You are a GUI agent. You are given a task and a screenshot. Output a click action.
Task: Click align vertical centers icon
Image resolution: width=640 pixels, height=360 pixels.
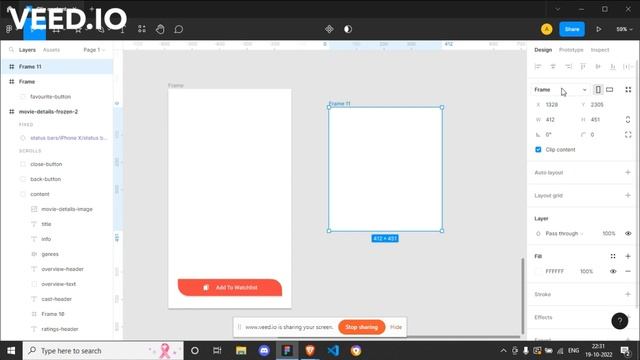[598, 67]
